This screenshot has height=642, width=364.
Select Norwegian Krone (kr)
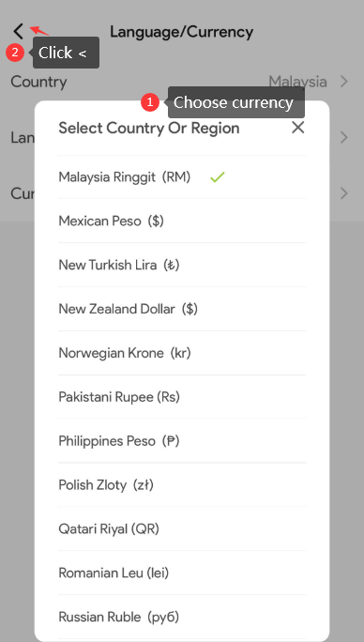click(182, 353)
